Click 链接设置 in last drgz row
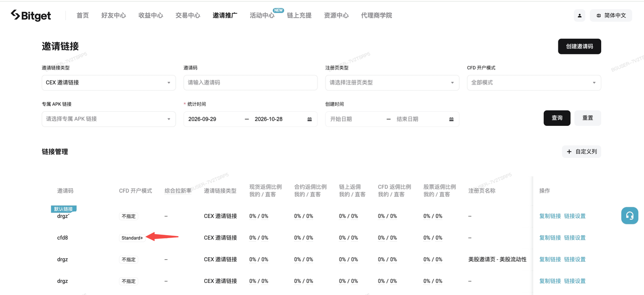The height and width of the screenshot is (295, 644). pos(575,281)
